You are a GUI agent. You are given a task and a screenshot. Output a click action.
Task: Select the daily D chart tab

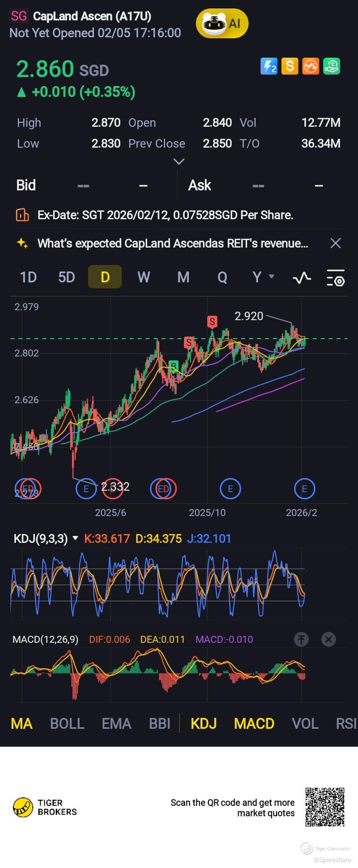pyautogui.click(x=105, y=277)
